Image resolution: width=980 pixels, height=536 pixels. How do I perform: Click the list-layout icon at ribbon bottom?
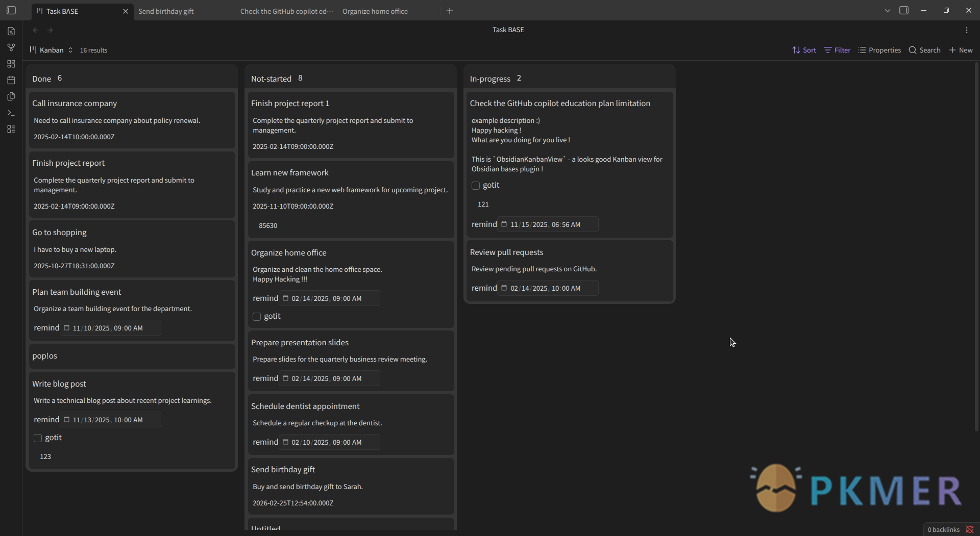click(11, 129)
